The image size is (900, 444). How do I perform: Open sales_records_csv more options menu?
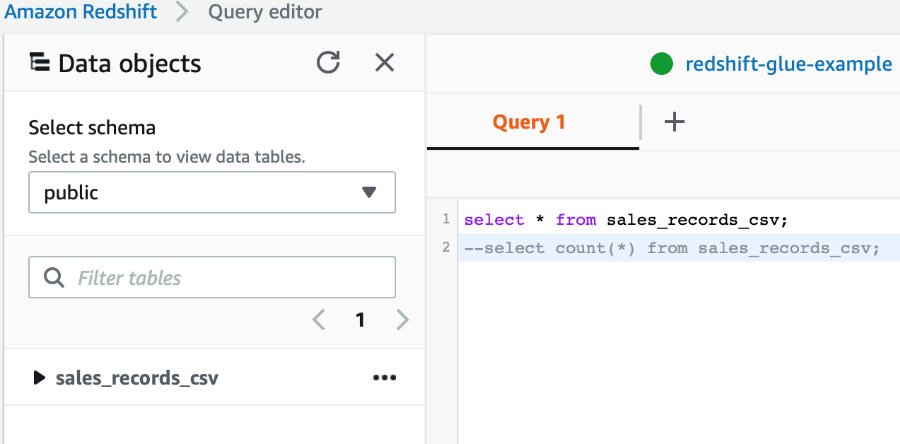(x=385, y=377)
